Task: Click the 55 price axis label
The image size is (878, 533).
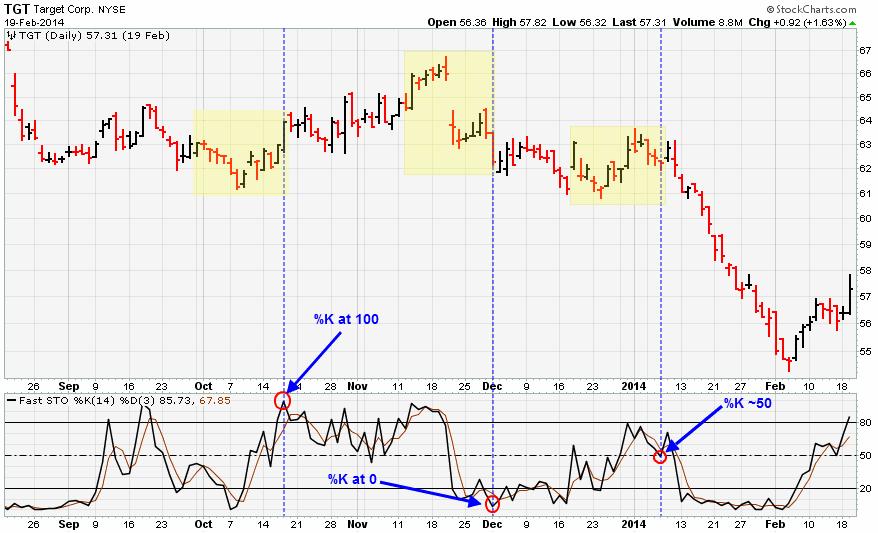Action: pos(865,352)
